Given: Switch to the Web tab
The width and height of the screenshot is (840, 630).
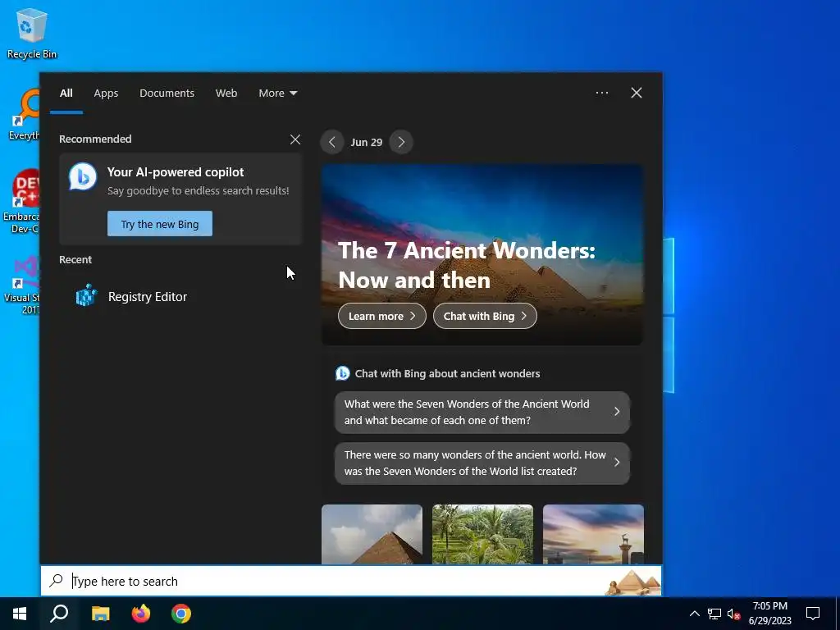Looking at the screenshot, I should coord(226,94).
